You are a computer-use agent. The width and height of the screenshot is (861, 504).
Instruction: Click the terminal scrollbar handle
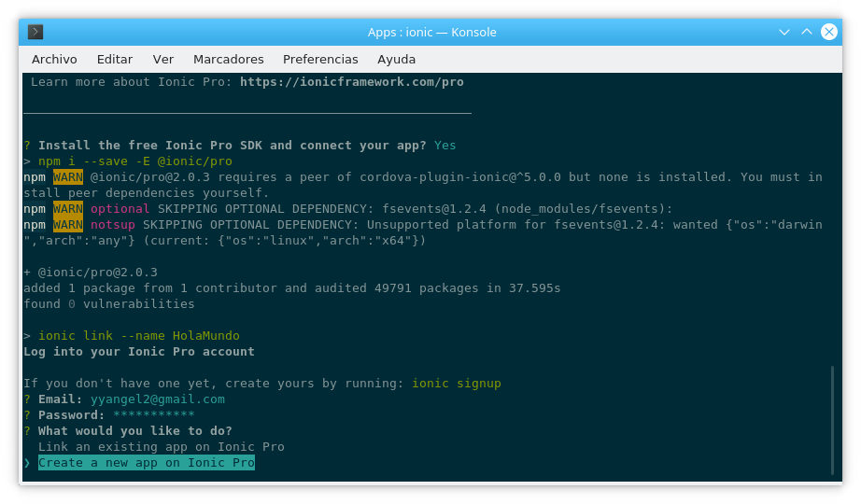point(832,421)
